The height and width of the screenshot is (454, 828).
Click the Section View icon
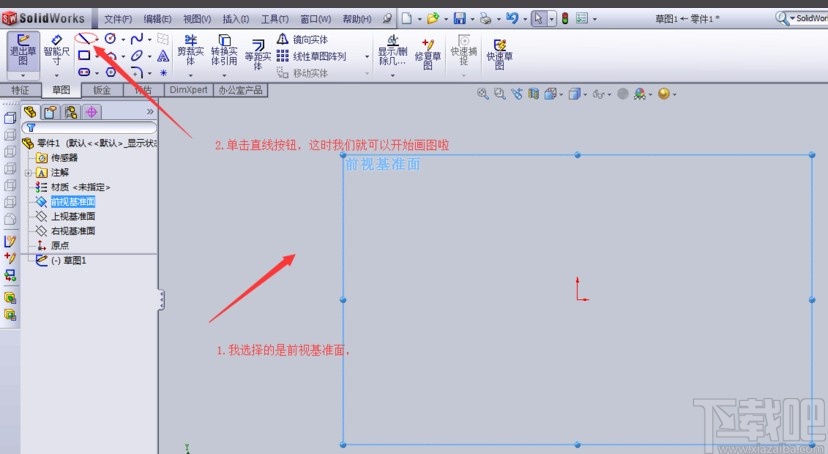tap(533, 94)
